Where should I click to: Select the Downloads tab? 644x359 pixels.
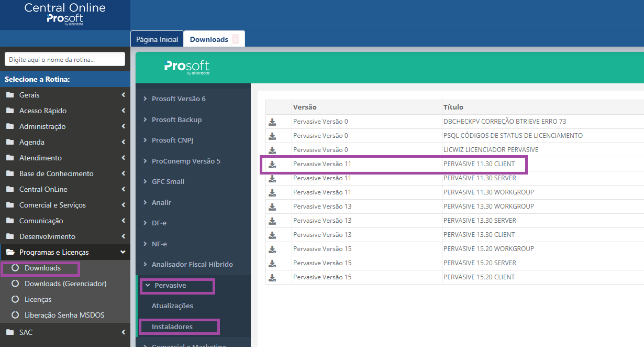209,39
